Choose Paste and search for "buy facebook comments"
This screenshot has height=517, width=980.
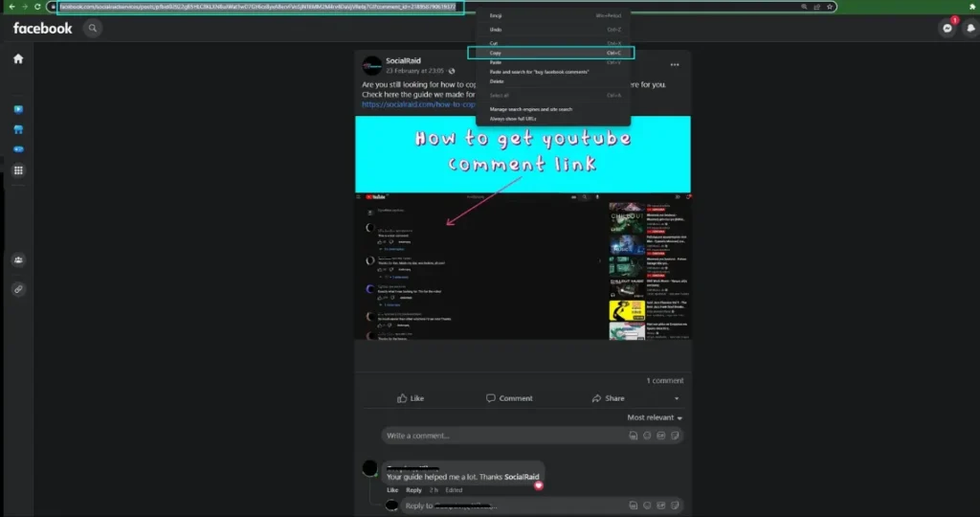click(x=553, y=72)
